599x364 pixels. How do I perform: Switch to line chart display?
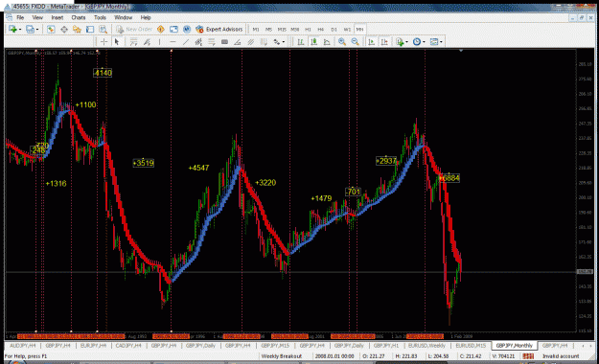327,42
